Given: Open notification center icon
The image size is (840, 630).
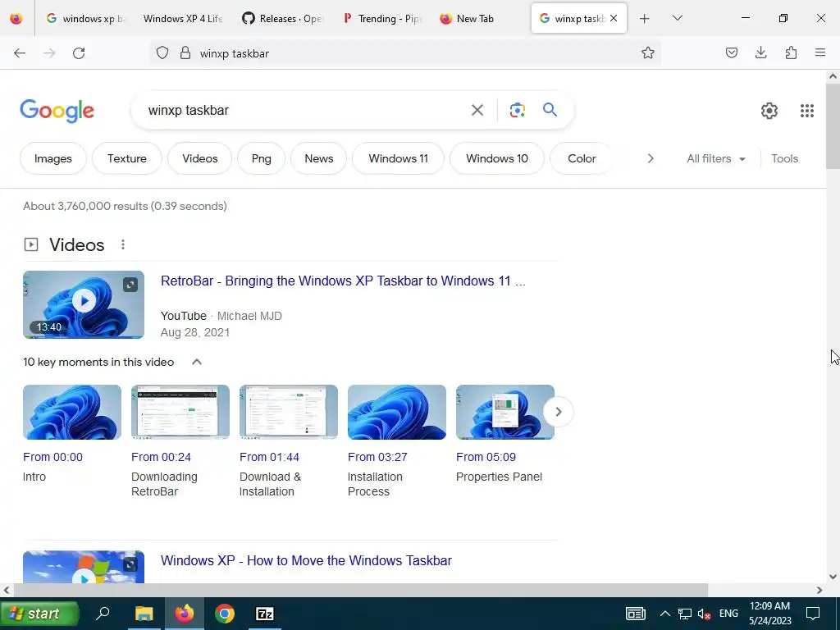Looking at the screenshot, I should [813, 614].
